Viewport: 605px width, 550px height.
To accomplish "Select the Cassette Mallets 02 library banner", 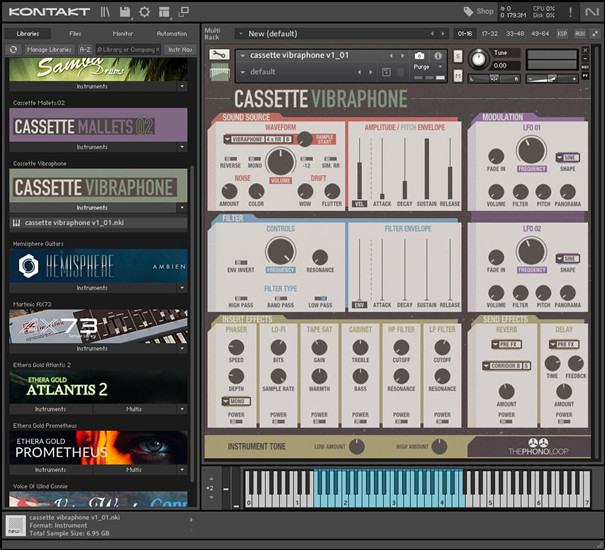I will tap(98, 126).
